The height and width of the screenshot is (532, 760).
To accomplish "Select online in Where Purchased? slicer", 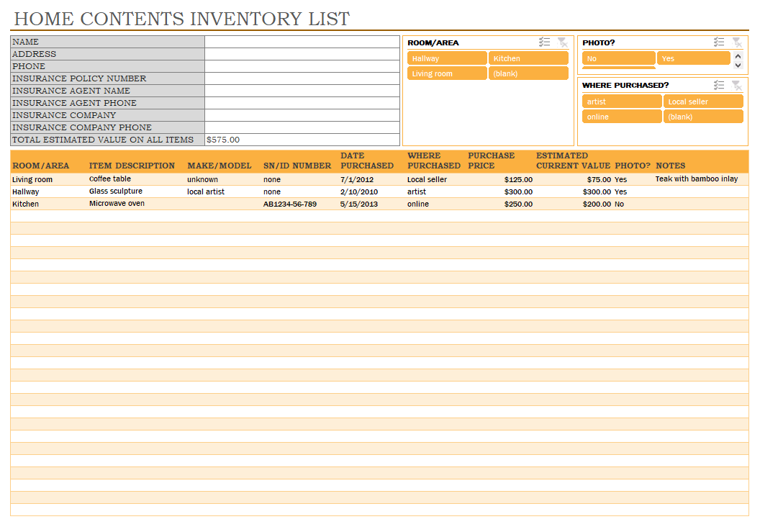I will (x=621, y=117).
